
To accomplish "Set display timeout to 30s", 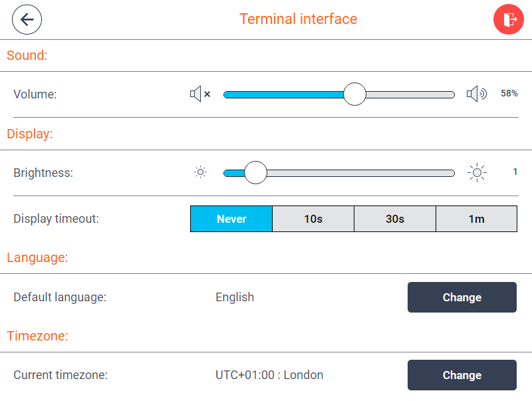I will (395, 219).
